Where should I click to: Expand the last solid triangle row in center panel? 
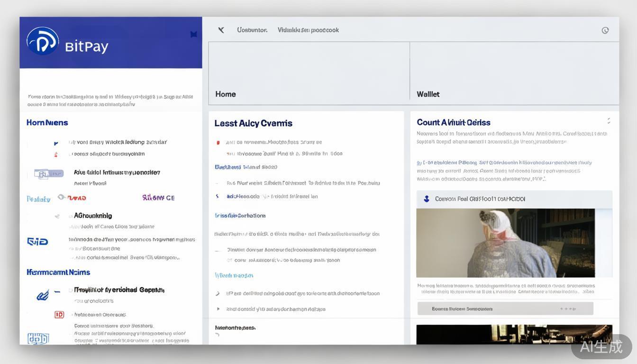(218, 309)
